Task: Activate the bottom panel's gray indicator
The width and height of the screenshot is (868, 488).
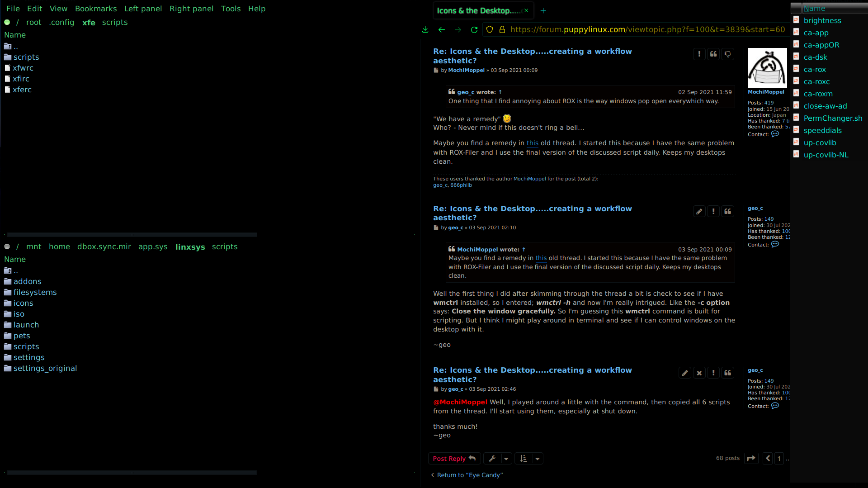Action: click(7, 246)
